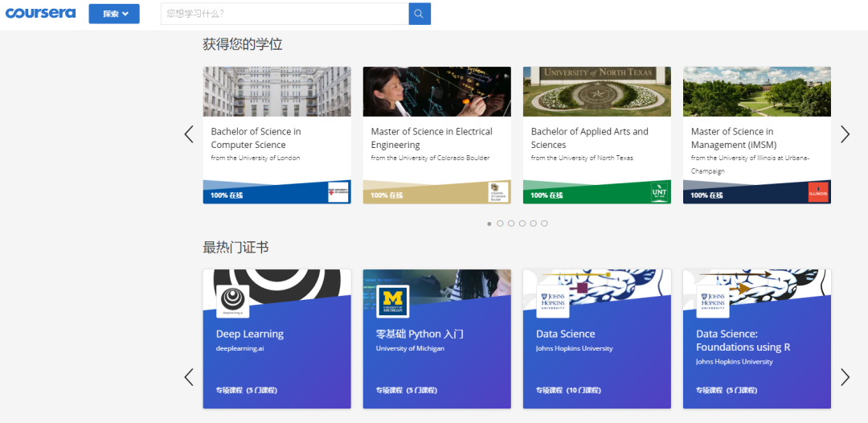This screenshot has height=423, width=868.
Task: Click the Johns Hopkins logo on Data Science
Action: coord(552,302)
